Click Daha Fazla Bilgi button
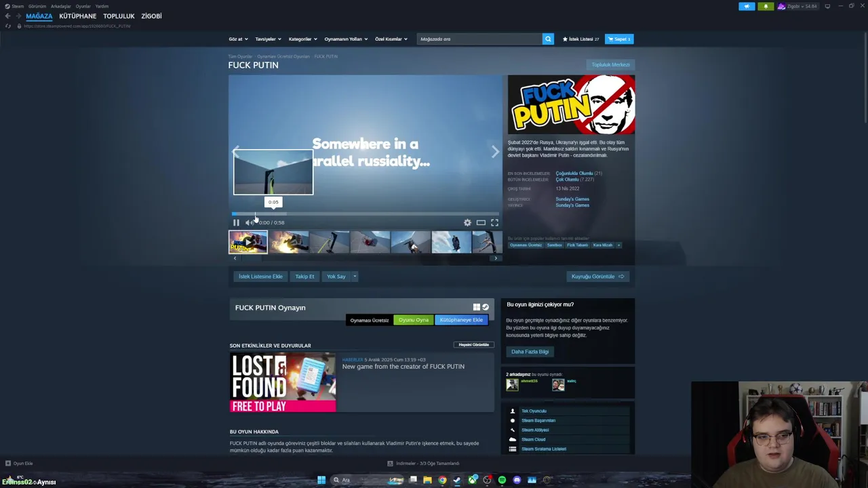The image size is (868, 488). pyautogui.click(x=530, y=352)
